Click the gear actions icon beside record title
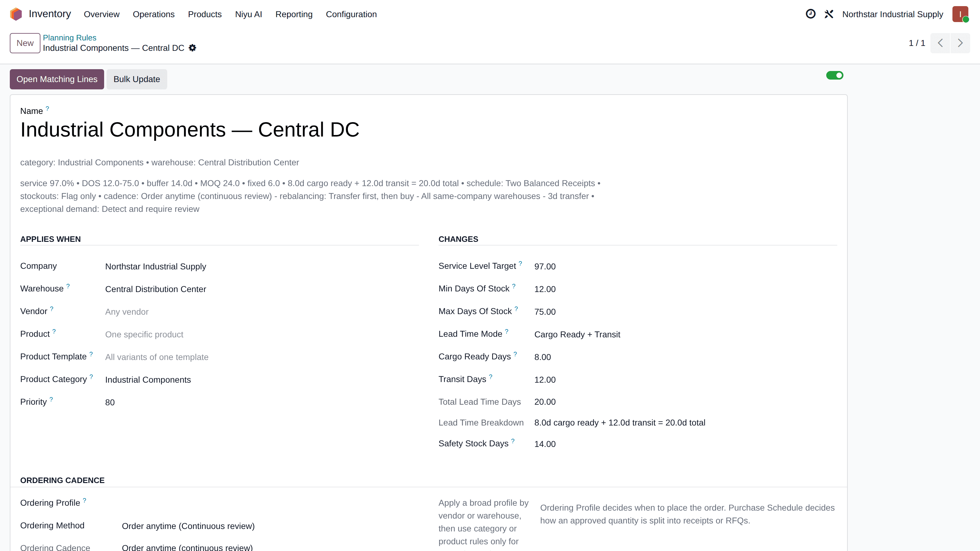The height and width of the screenshot is (551, 980). pos(193,48)
